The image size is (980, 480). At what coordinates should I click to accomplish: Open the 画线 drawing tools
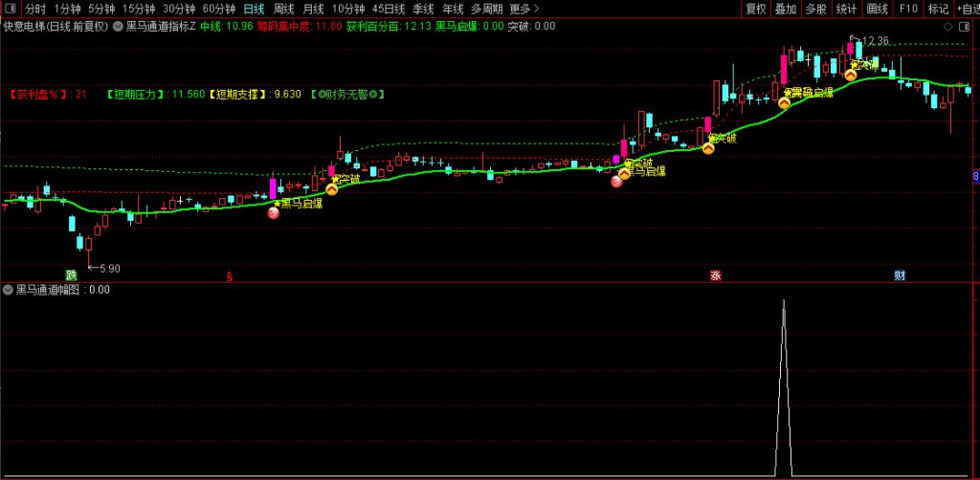coord(877,9)
